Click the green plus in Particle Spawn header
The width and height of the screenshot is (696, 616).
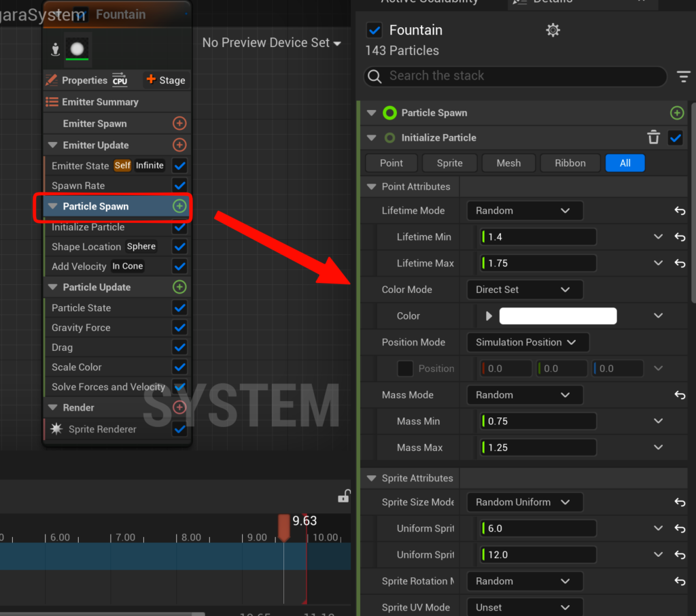click(x=676, y=113)
